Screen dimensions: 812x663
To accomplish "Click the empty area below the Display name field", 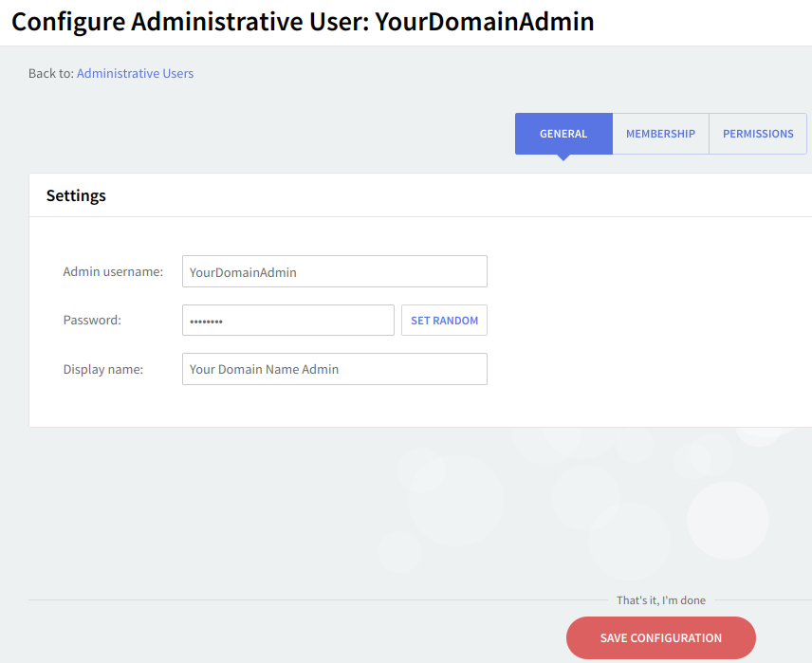I will point(334,406).
